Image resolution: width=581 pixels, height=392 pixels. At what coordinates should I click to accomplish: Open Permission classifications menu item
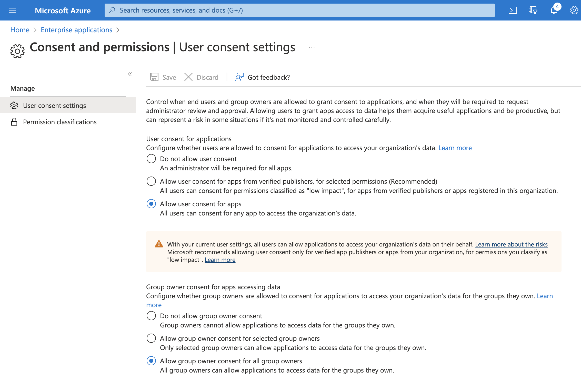pos(68,122)
